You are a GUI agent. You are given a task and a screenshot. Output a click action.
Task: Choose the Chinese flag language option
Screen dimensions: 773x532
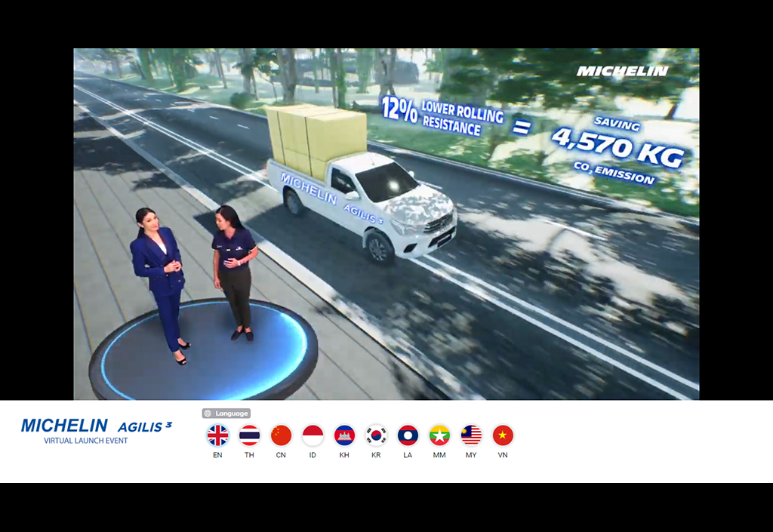point(281,435)
